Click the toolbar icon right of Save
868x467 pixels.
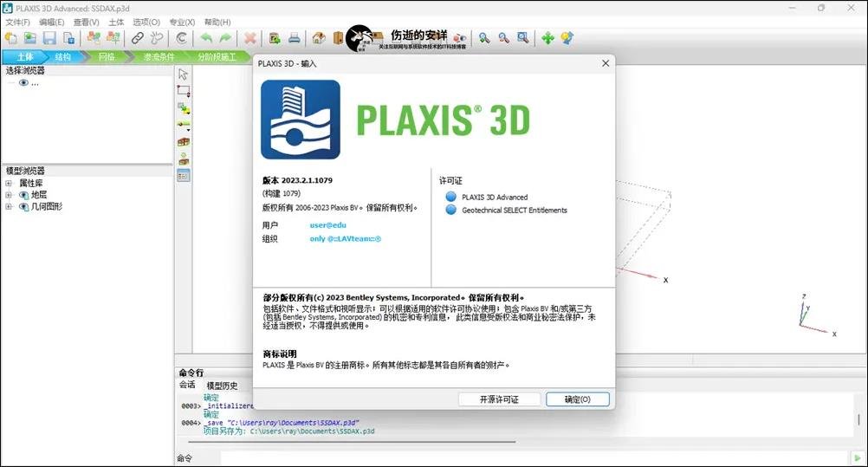coord(68,38)
